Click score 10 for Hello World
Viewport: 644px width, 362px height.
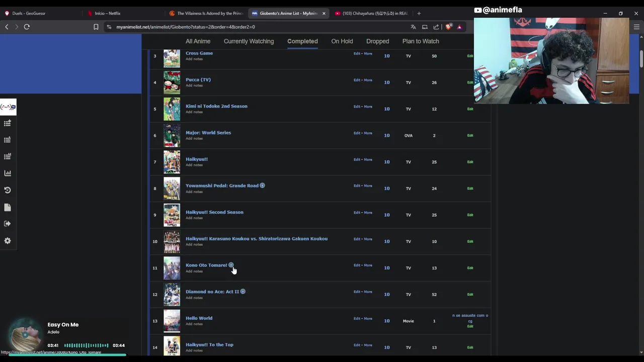click(x=387, y=321)
